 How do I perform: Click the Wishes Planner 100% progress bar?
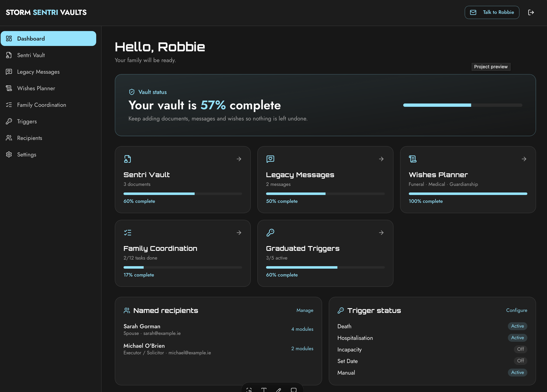[x=468, y=194]
